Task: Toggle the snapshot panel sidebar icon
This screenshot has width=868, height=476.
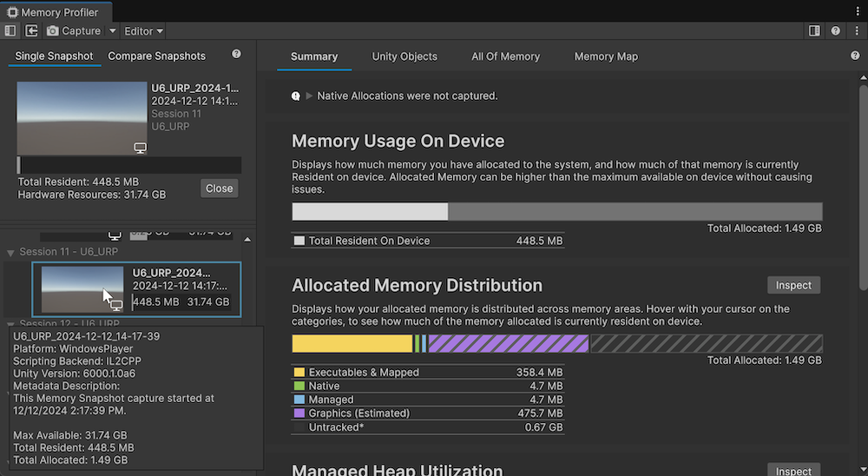Action: point(10,31)
